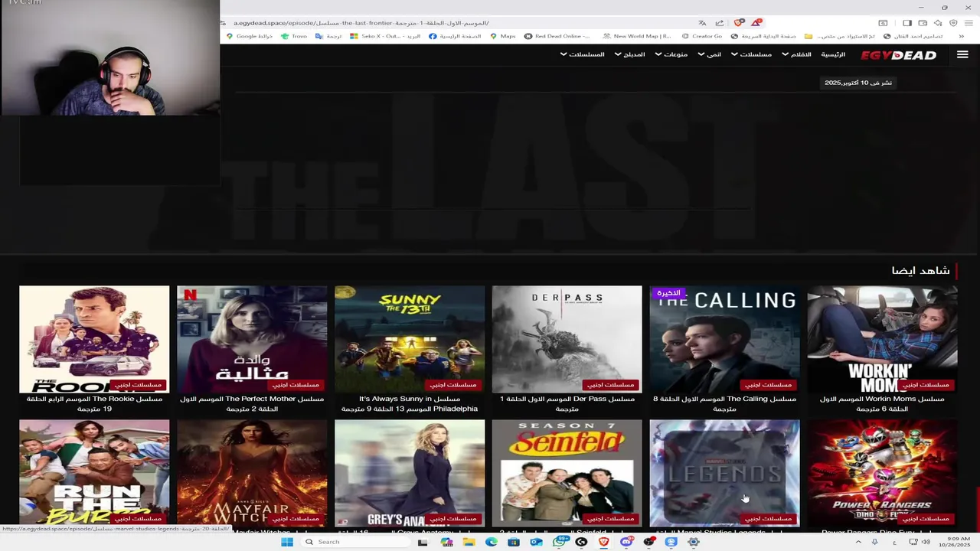This screenshot has width=980, height=551.
Task: Open The Rookie series poster
Action: click(x=94, y=339)
